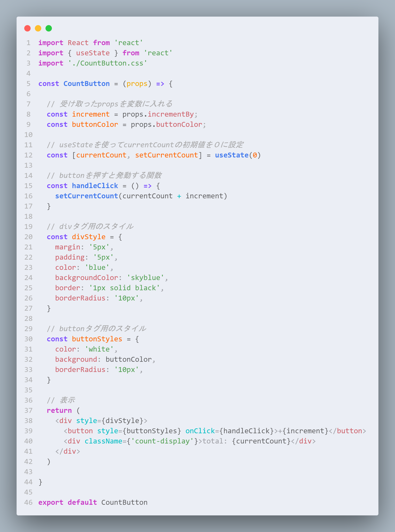Click line number 39 in gutter

point(28,431)
